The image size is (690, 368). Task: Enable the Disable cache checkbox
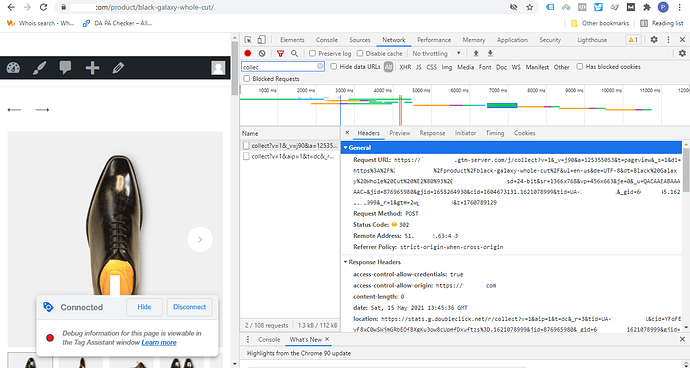pos(360,53)
